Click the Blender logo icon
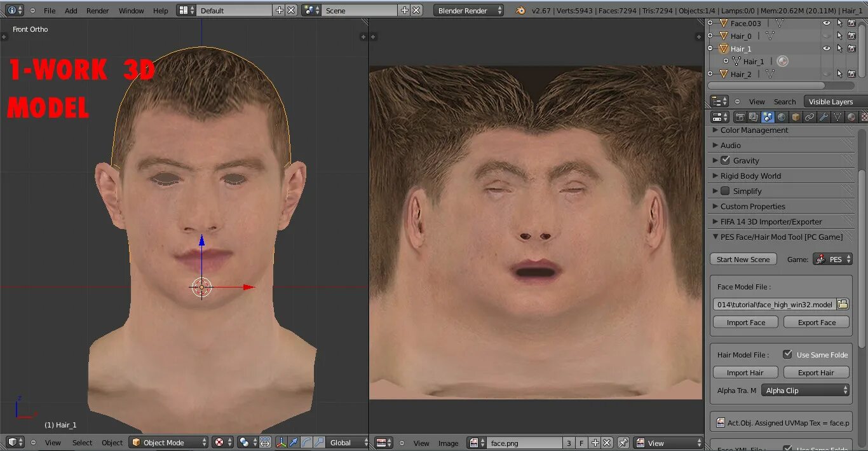This screenshot has width=868, height=451. [x=521, y=10]
